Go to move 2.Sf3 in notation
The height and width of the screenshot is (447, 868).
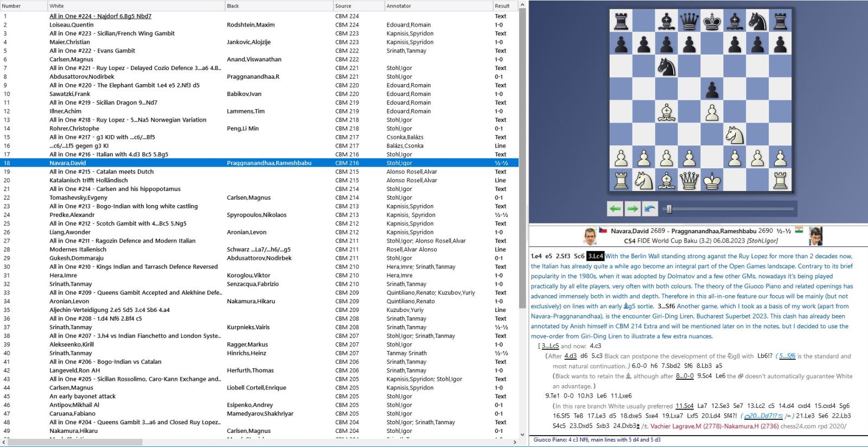click(x=563, y=256)
